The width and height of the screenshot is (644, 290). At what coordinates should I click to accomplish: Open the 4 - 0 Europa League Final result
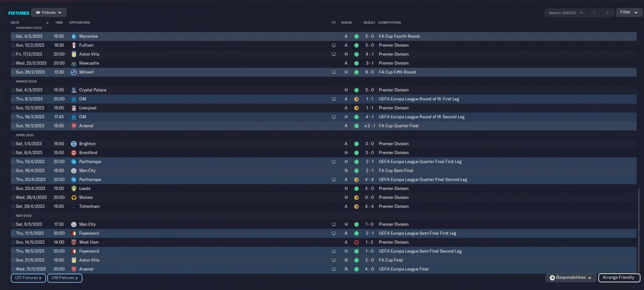click(x=369, y=269)
